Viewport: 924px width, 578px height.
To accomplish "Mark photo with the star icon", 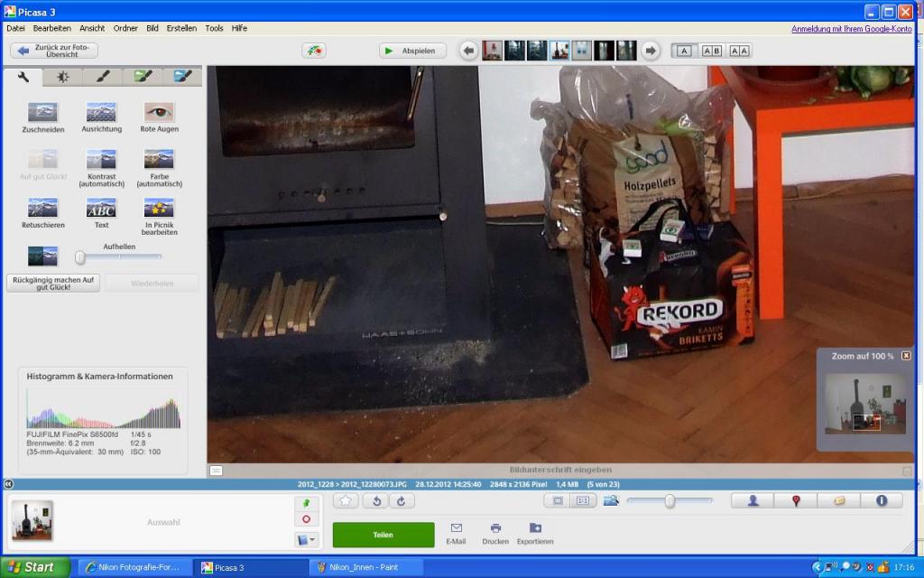I will [x=346, y=500].
